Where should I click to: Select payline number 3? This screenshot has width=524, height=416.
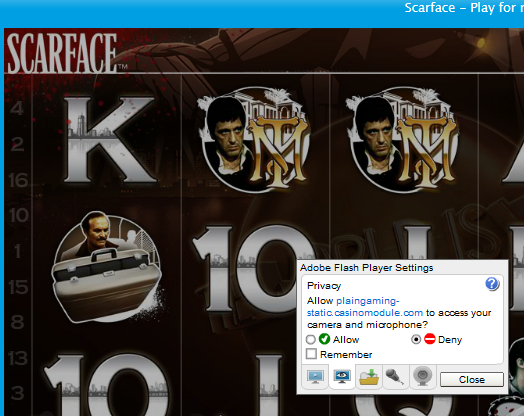tap(17, 393)
